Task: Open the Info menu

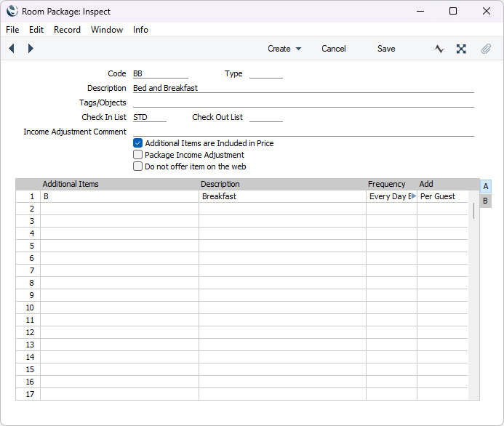Action: (x=140, y=30)
